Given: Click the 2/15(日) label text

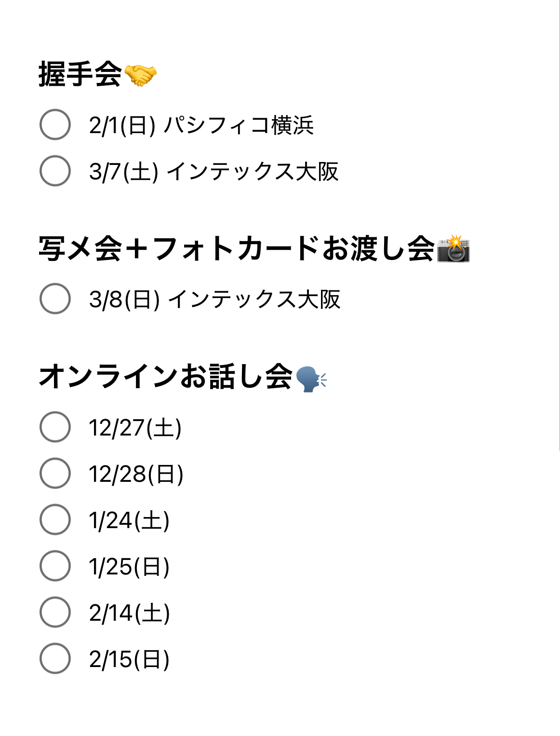Looking at the screenshot, I should 129,659.
